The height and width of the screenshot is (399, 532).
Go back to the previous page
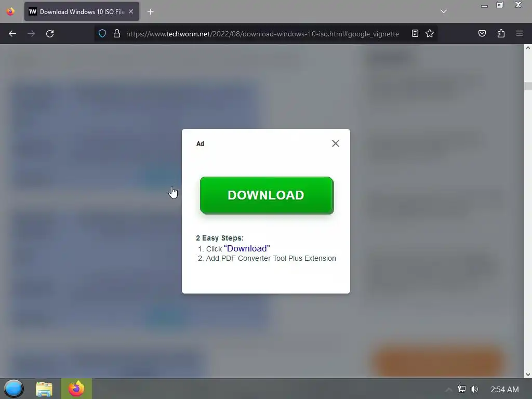coord(12,34)
